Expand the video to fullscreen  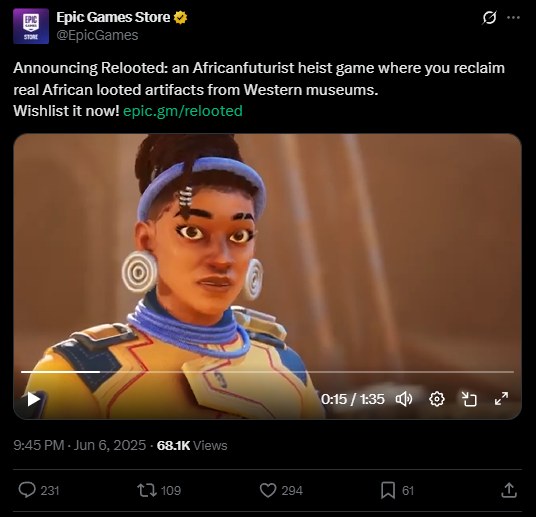click(501, 399)
